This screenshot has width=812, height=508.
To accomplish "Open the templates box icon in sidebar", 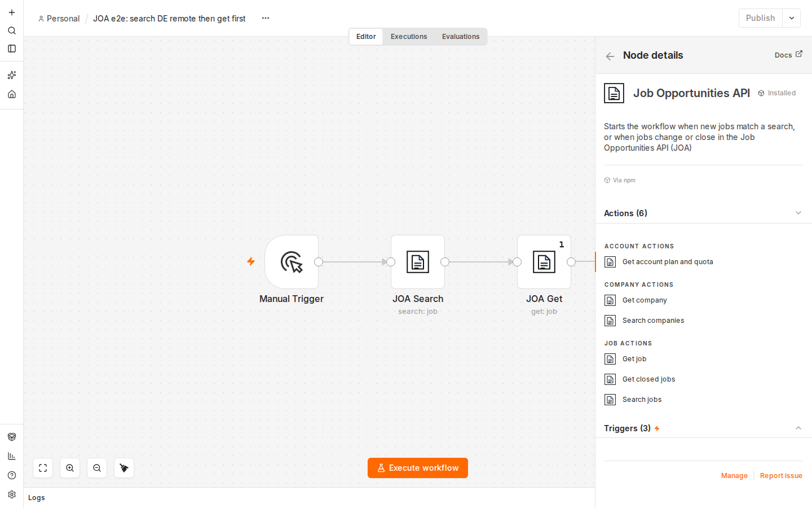I will [12, 437].
